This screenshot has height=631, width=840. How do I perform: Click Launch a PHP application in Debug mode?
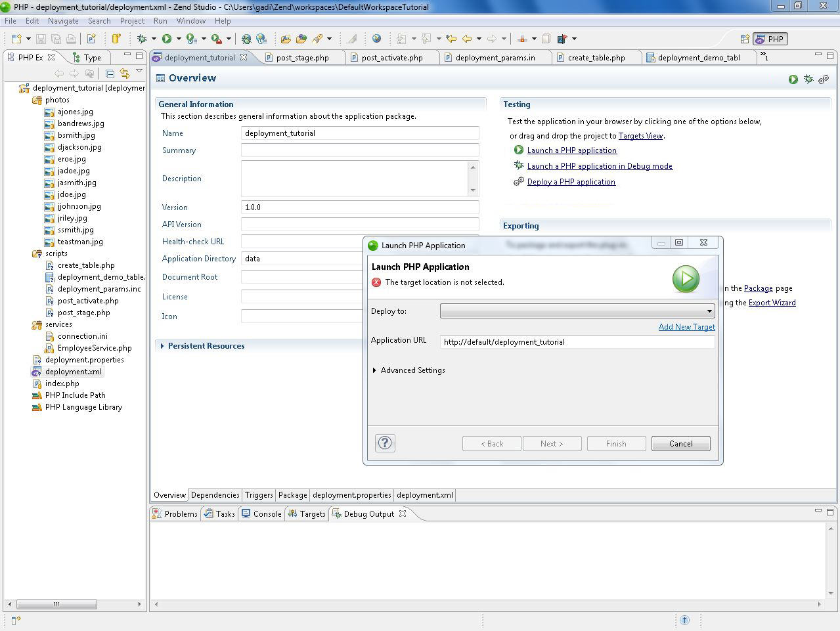600,166
